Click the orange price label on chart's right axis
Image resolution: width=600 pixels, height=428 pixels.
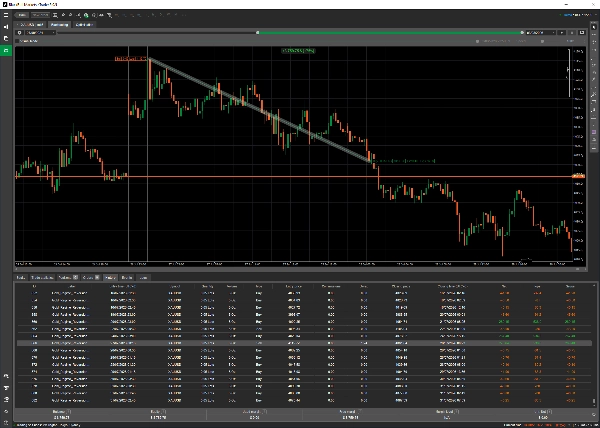(x=578, y=176)
